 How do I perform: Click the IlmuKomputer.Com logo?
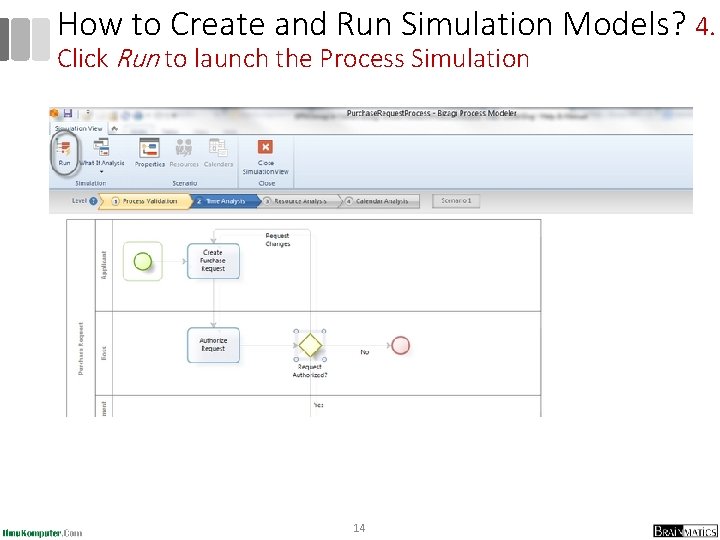pos(42,533)
